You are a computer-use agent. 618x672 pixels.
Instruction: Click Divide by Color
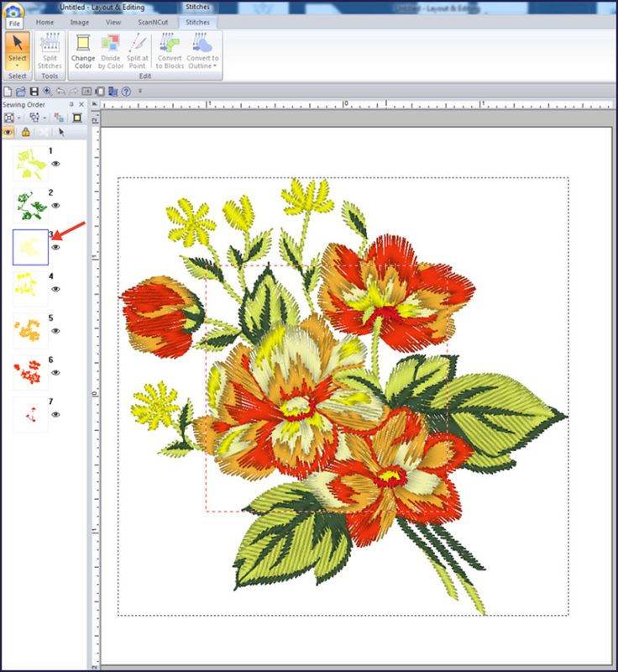(111, 50)
